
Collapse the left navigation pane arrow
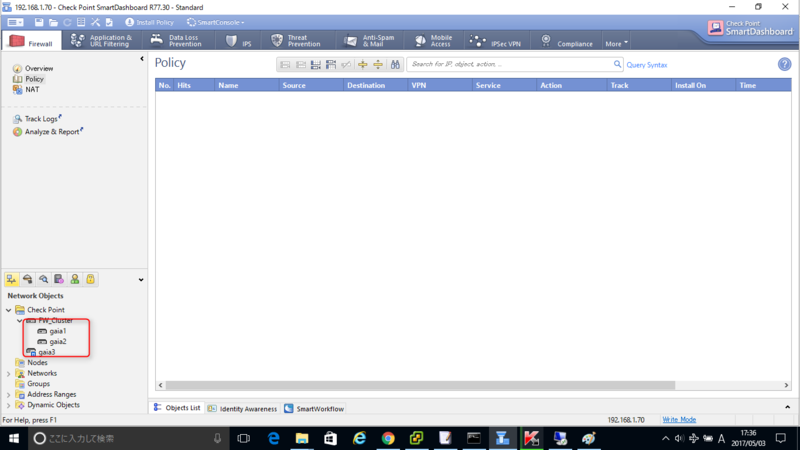point(142,59)
